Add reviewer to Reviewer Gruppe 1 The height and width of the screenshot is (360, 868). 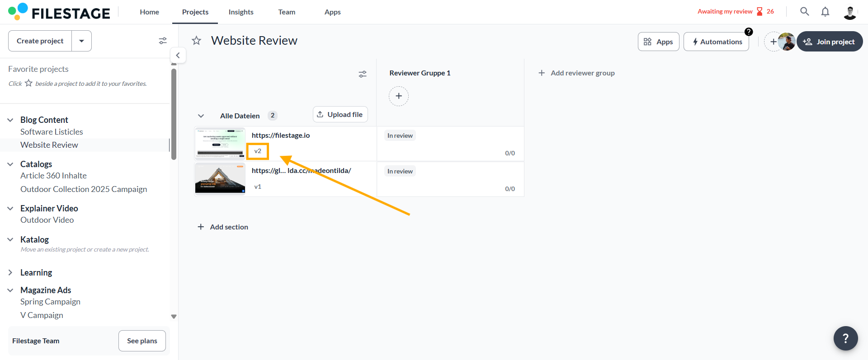pos(398,96)
